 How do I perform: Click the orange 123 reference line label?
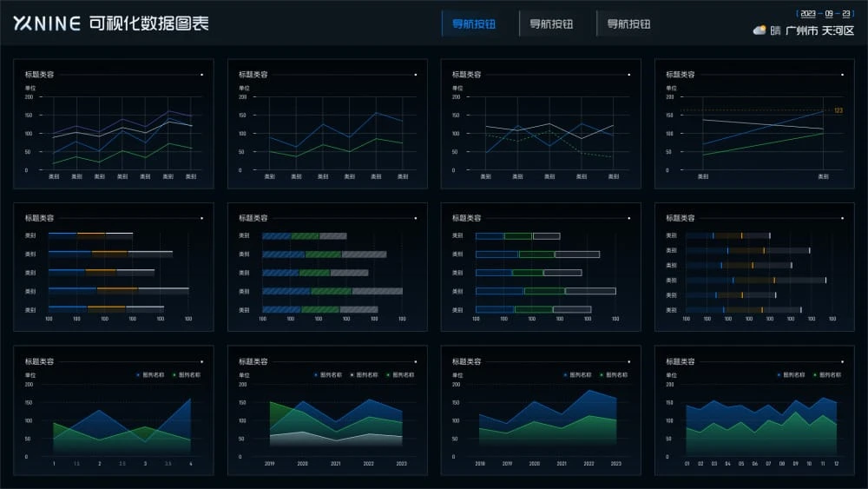tap(838, 110)
